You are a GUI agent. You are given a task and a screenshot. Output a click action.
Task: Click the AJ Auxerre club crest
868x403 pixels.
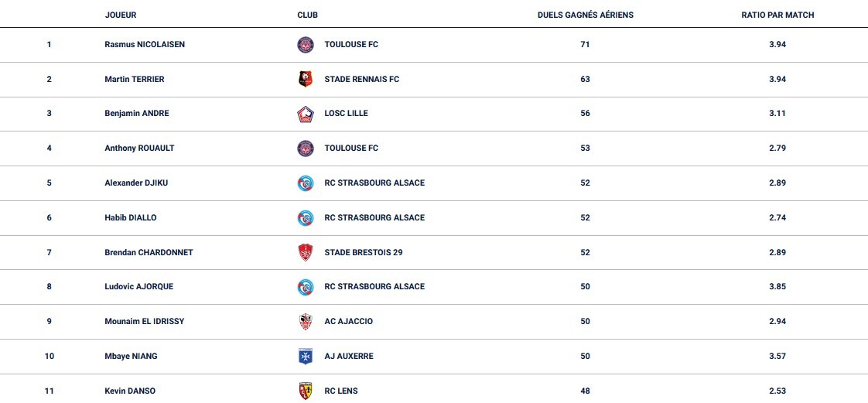pos(306,356)
